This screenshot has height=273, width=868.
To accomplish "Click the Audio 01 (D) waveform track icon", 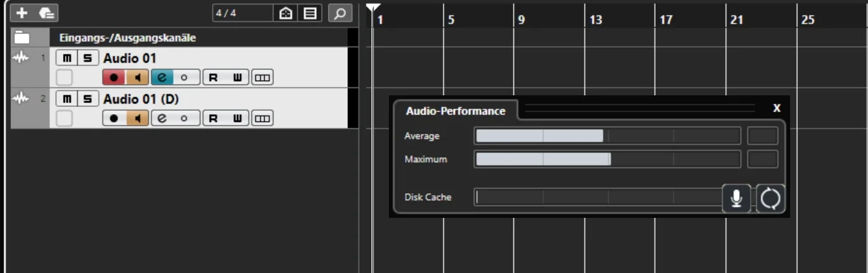I will coord(21,99).
